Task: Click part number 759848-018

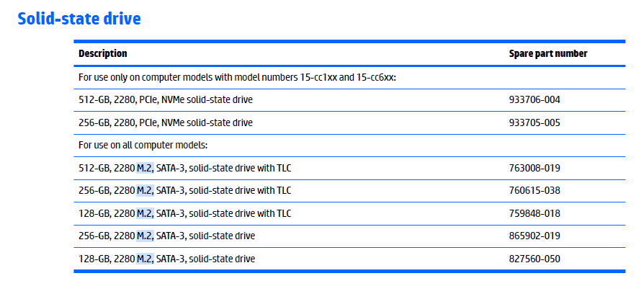Action: tap(535, 213)
